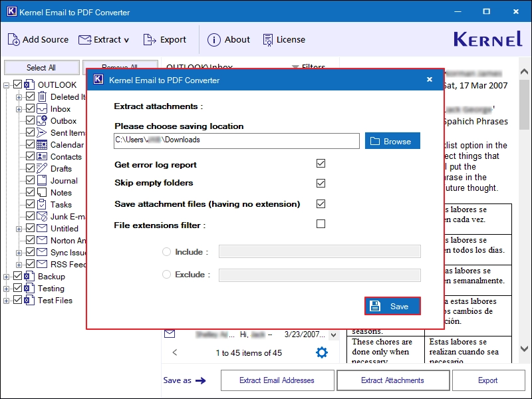This screenshot has width=532, height=399.
Task: Select the Include radio button
Action: tap(166, 252)
